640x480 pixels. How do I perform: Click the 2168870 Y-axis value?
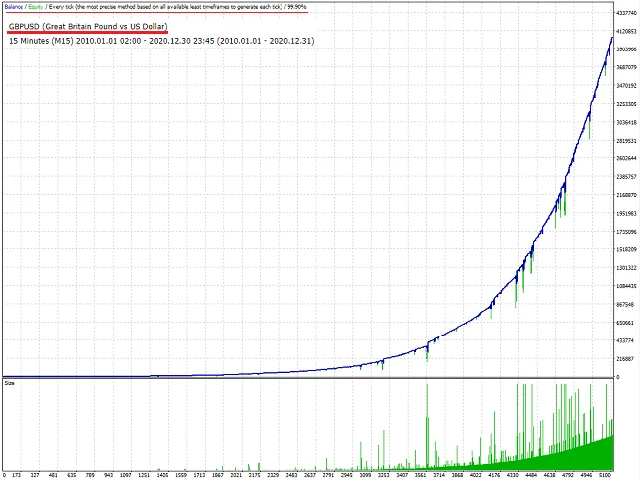point(627,195)
